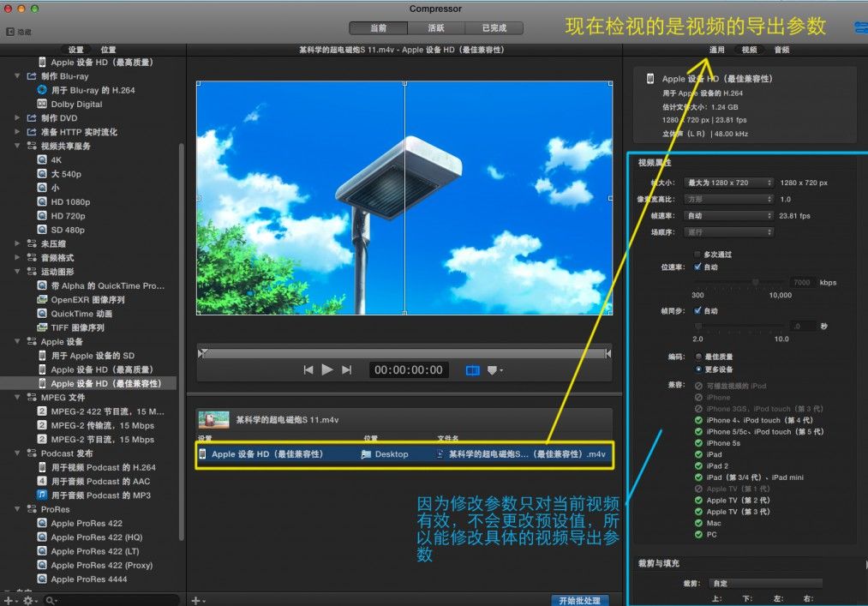This screenshot has height=606, width=868.
Task: Click the bitrate slider between 300 and 10,000
Action: [739, 283]
